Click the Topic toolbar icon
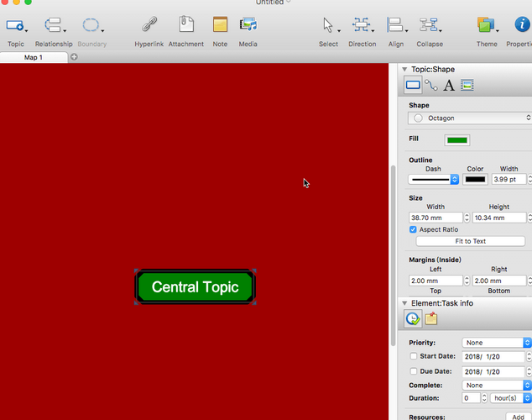The height and width of the screenshot is (420, 532). click(x=14, y=25)
